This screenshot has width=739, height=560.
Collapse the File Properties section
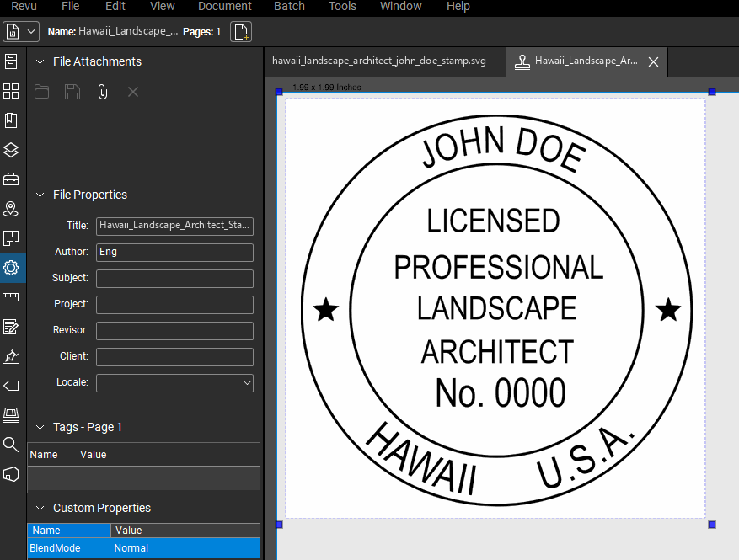click(x=40, y=195)
